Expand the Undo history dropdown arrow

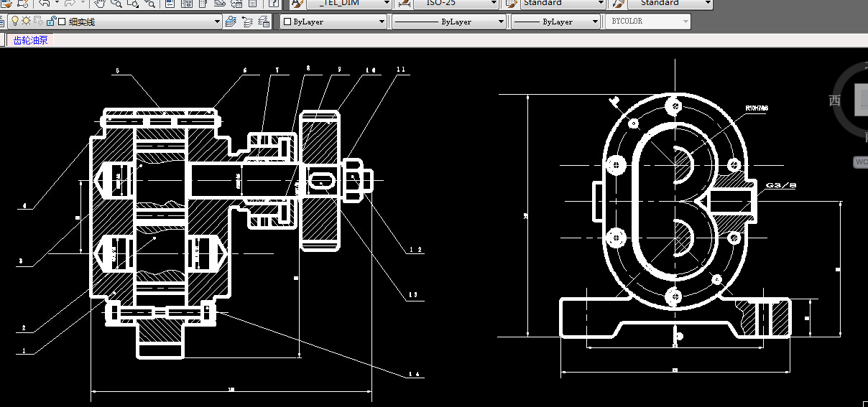[57, 3]
